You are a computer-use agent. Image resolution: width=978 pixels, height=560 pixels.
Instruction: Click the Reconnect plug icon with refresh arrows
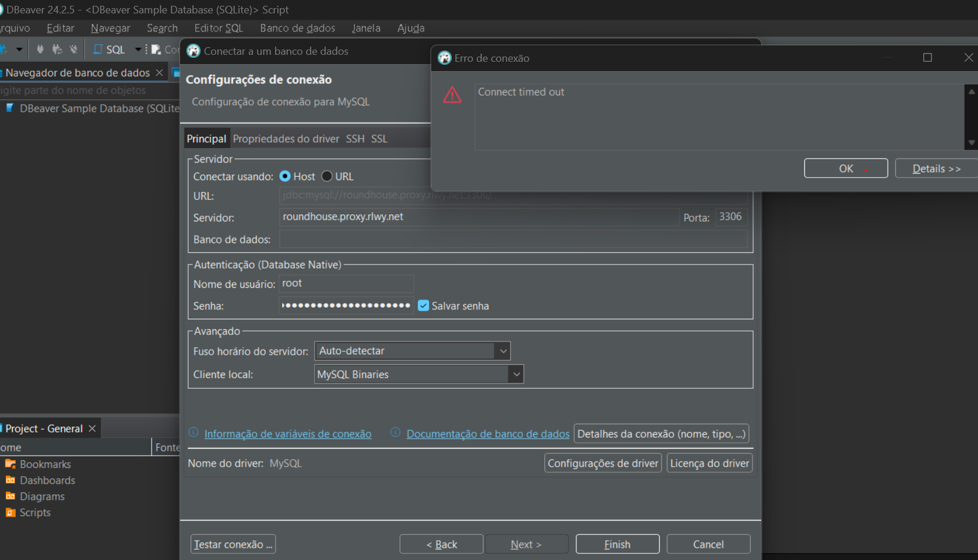(x=57, y=50)
